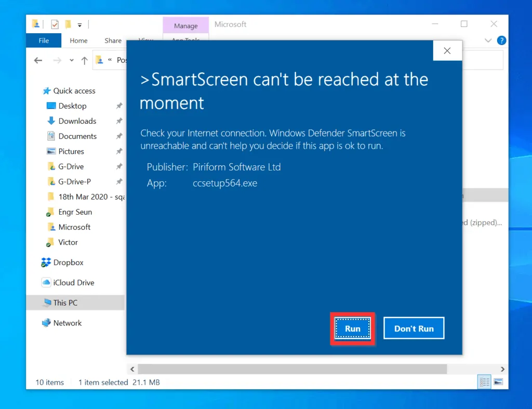Open Dropbox from the navigation pane
The image size is (532, 409).
[x=69, y=262]
